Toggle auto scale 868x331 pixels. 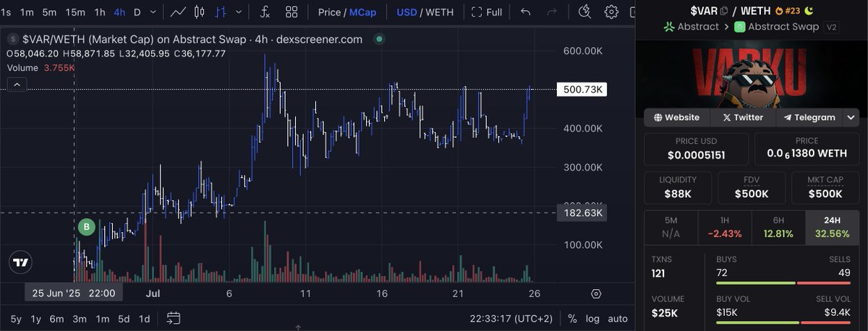pyautogui.click(x=618, y=318)
